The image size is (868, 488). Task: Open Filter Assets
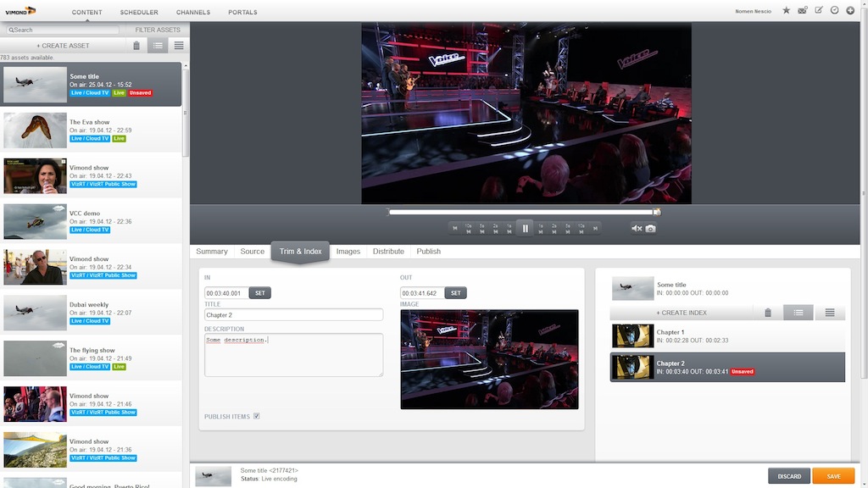[x=158, y=30]
